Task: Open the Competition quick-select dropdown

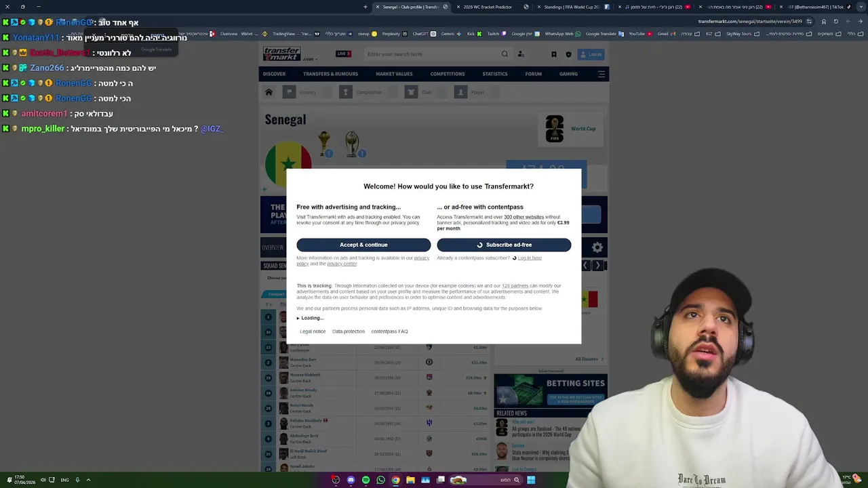Action: [x=369, y=92]
